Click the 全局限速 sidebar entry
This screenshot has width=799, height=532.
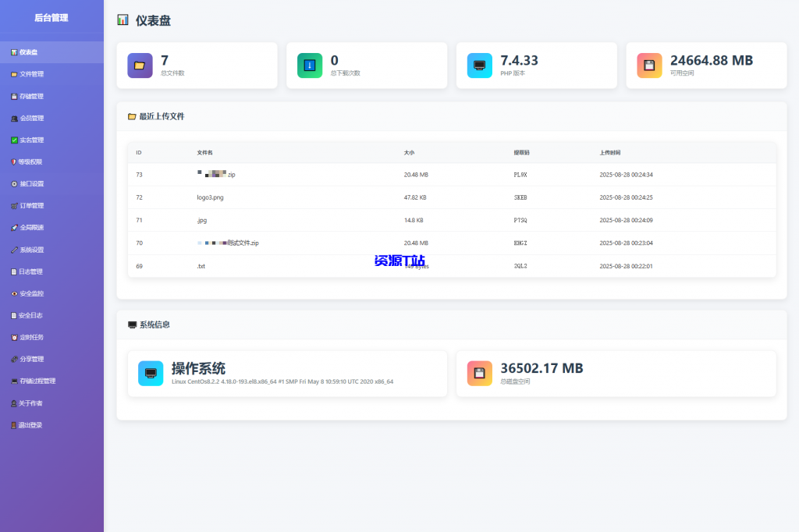(35, 227)
